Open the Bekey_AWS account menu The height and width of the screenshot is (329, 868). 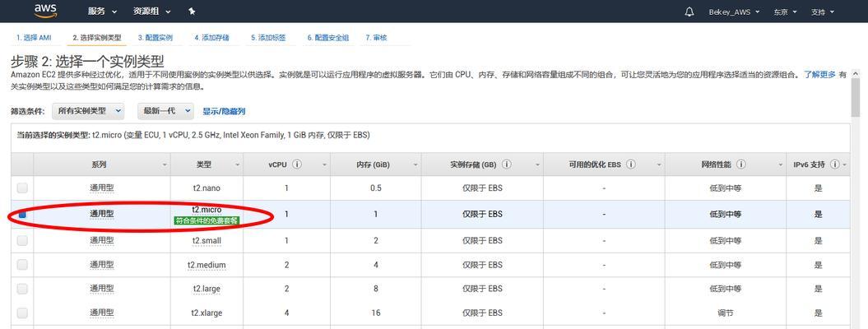(x=734, y=12)
